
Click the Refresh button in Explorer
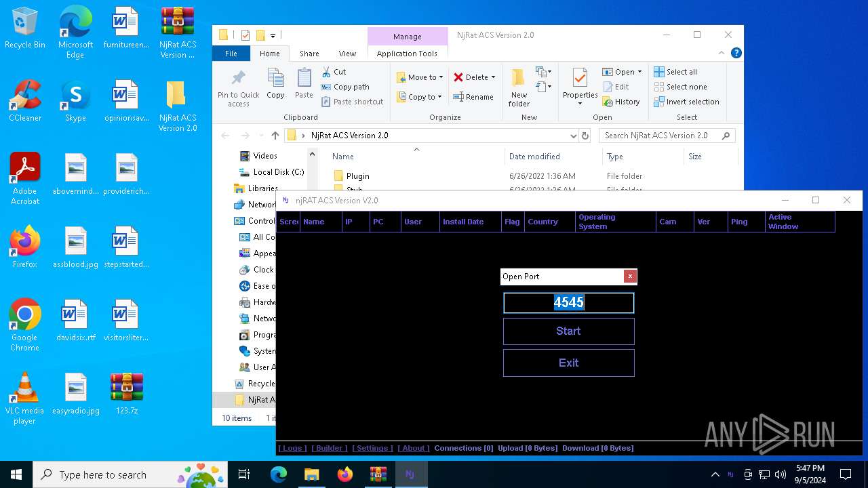[x=585, y=136]
